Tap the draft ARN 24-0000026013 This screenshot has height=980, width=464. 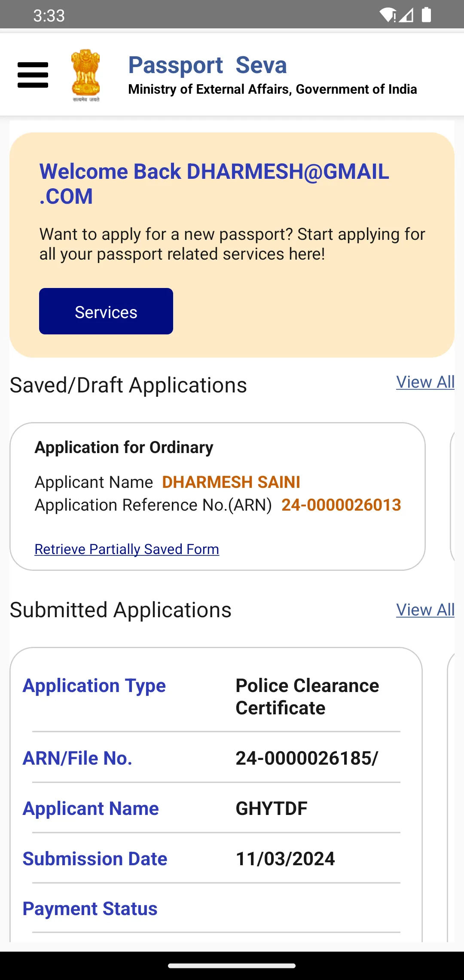pos(341,505)
